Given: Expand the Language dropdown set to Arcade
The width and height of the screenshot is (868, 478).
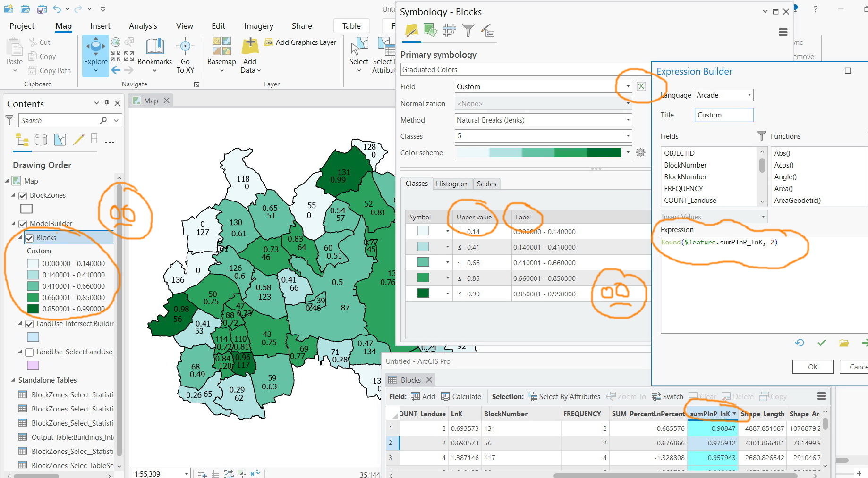Looking at the screenshot, I should click(x=749, y=95).
